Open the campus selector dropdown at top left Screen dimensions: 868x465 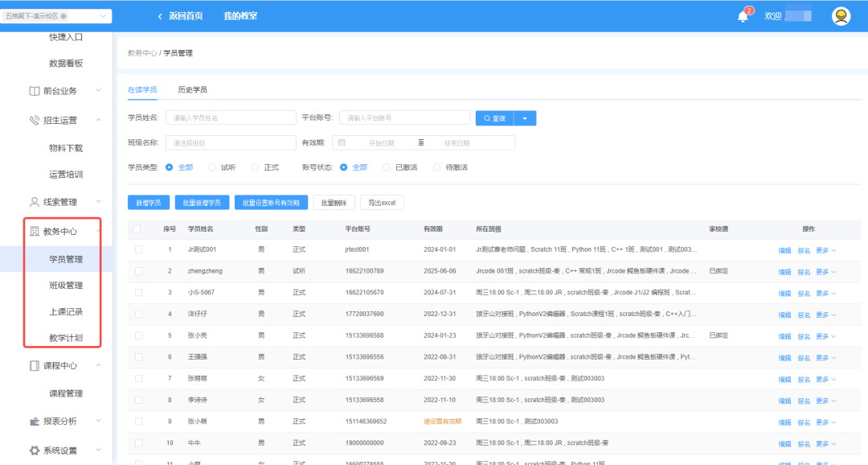click(x=56, y=16)
